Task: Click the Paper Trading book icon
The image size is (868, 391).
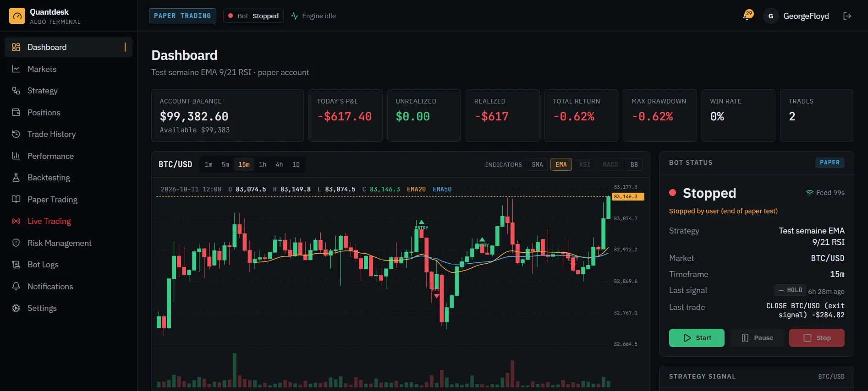Action: 16,200
